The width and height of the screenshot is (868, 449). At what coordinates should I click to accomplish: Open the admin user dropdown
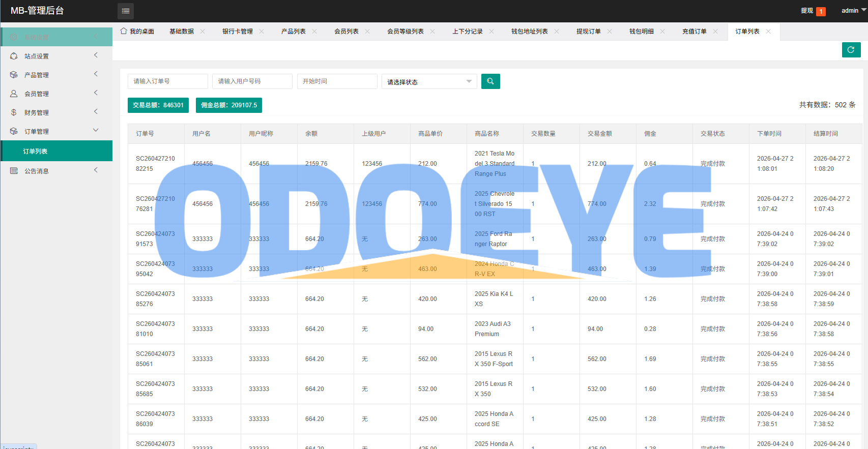[x=853, y=11]
